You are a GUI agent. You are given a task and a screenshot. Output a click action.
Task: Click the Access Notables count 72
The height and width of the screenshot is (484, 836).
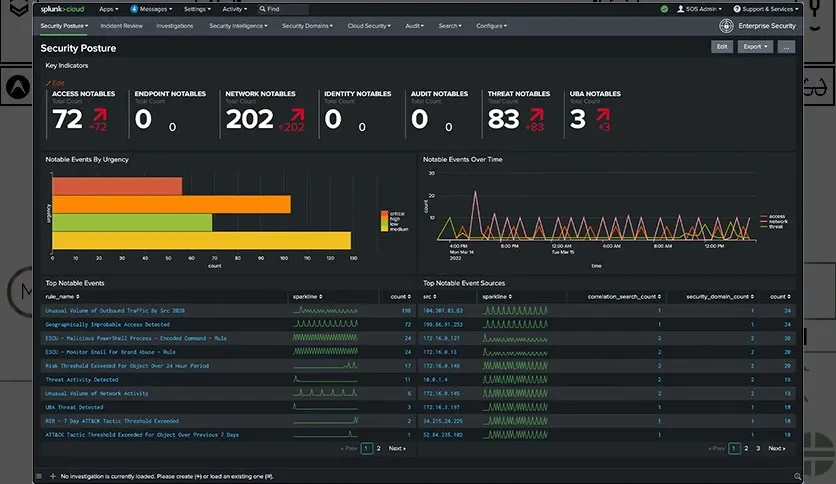(67, 119)
